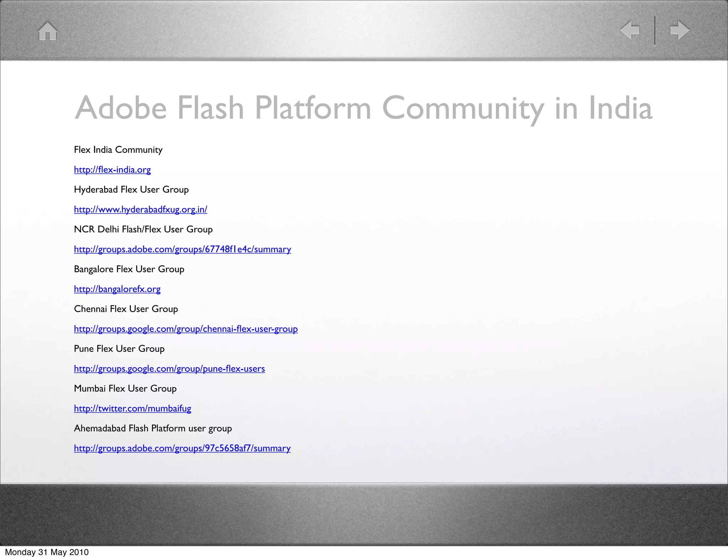Select 'Pune Flex User Group' text

pos(119,349)
